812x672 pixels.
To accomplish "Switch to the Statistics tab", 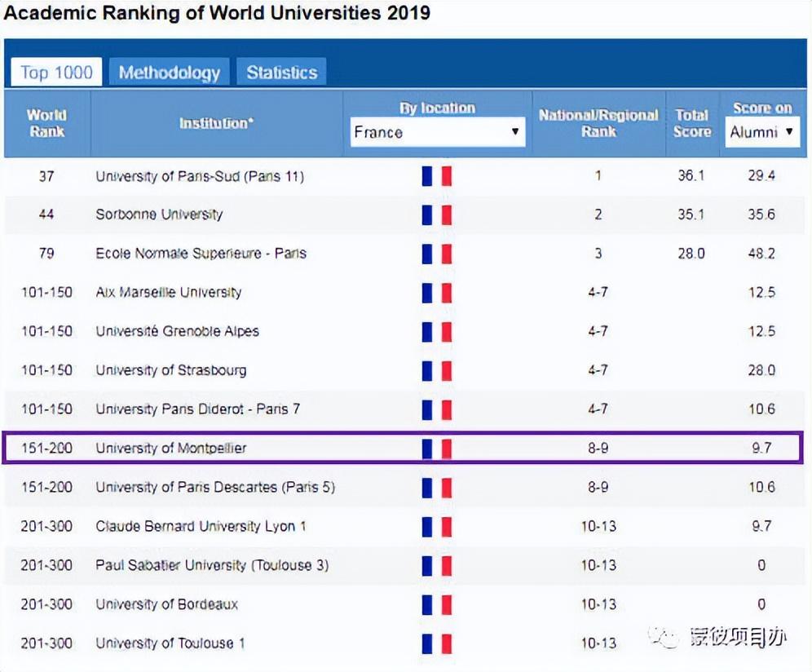I will point(282,72).
